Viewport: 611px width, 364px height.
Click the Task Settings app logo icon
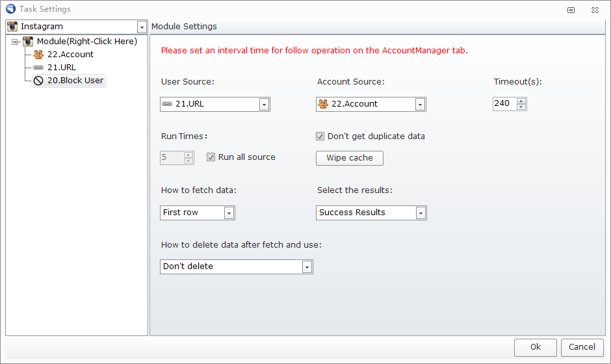(10, 8)
